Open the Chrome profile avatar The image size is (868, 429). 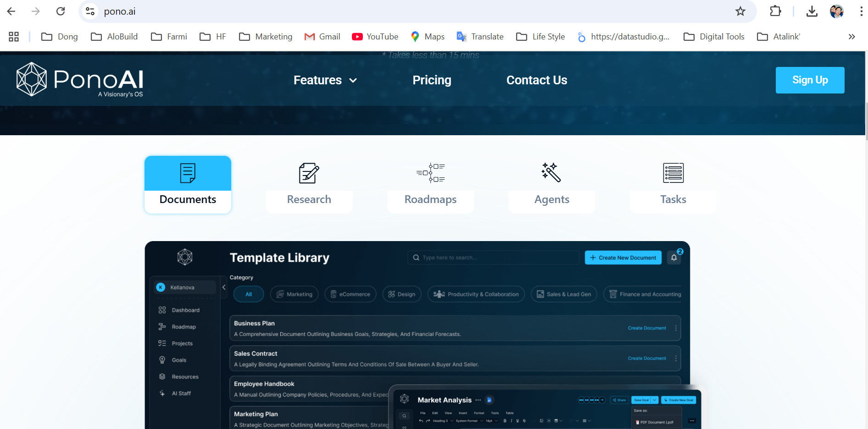(x=837, y=11)
